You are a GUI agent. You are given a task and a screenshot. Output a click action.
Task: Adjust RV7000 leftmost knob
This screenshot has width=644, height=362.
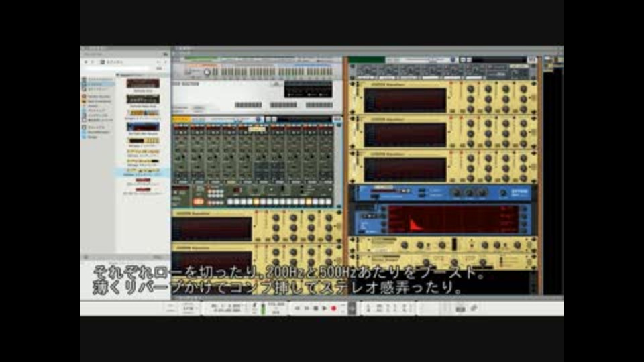tap(455, 192)
